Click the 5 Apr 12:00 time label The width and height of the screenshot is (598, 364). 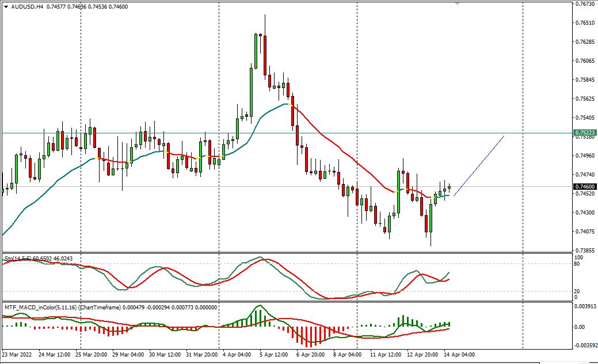[x=274, y=354]
